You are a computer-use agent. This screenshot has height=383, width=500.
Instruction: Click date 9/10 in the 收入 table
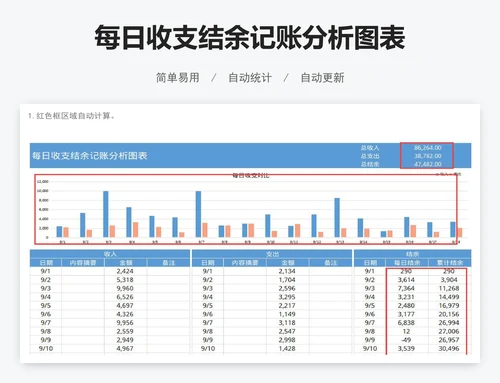(46, 348)
